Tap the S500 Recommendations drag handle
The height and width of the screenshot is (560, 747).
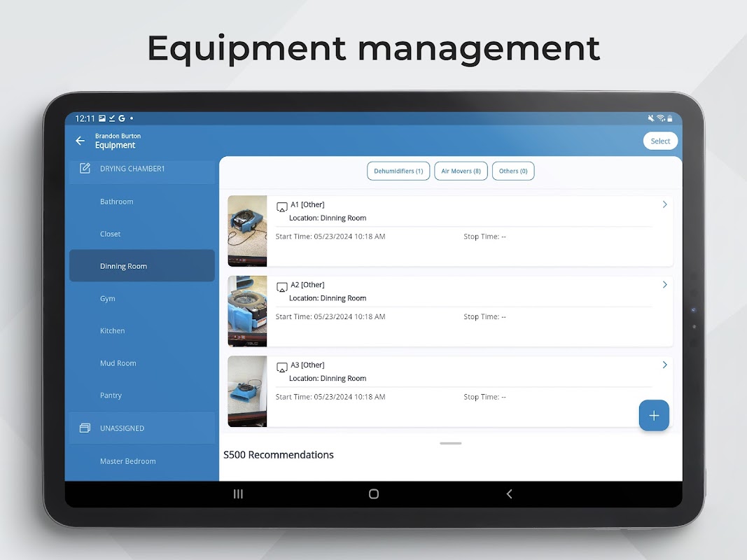click(451, 443)
